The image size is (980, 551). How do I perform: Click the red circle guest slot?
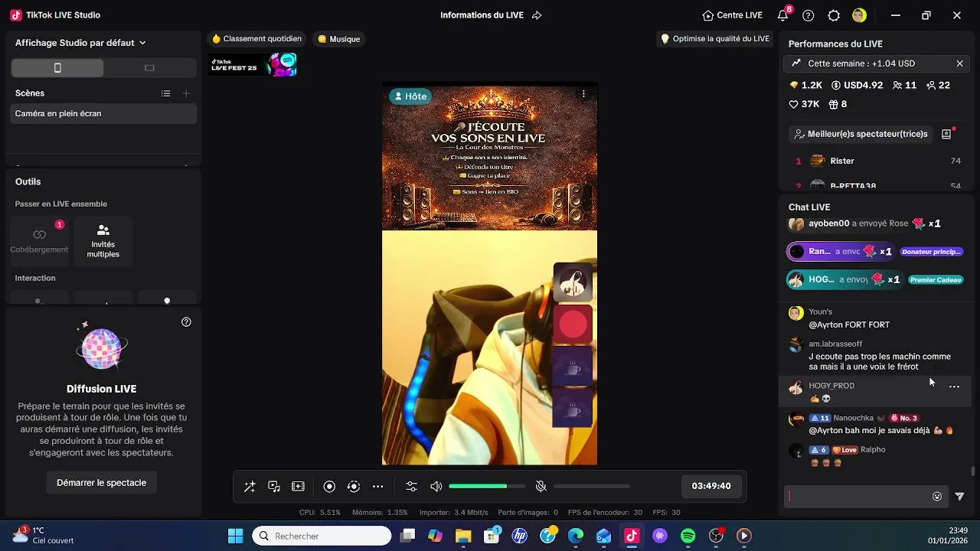click(573, 324)
